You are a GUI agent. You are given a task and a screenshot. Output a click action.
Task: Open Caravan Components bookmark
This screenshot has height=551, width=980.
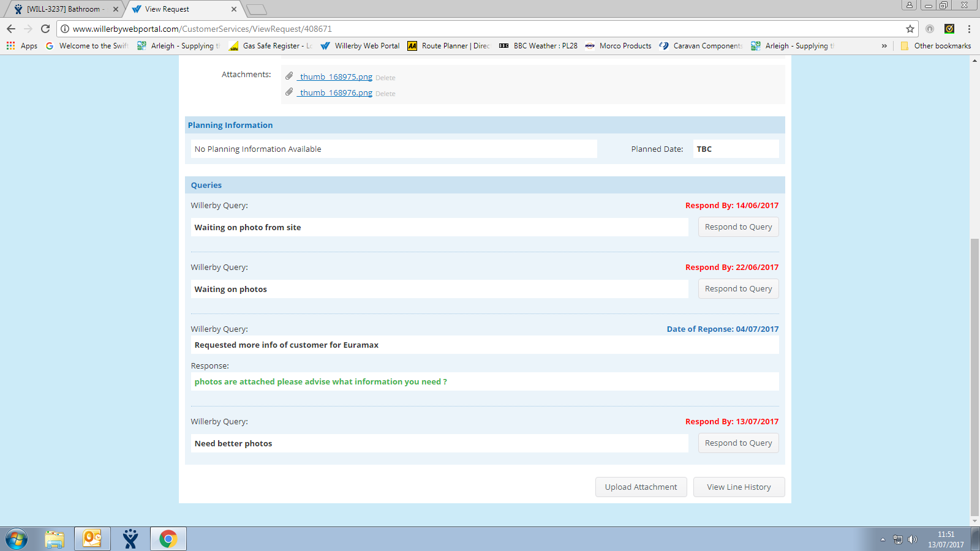tap(701, 46)
